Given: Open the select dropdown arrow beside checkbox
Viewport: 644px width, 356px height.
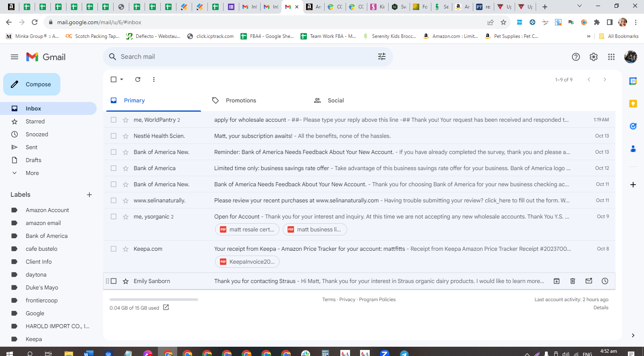Looking at the screenshot, I should 122,79.
